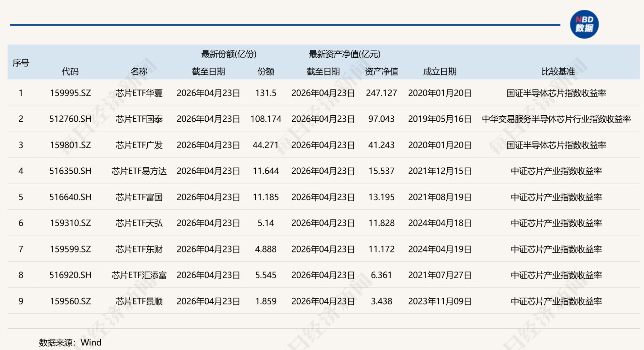Screen dimensions: 644x350
Task: Click the 资产净值 column header
Action: coord(382,71)
